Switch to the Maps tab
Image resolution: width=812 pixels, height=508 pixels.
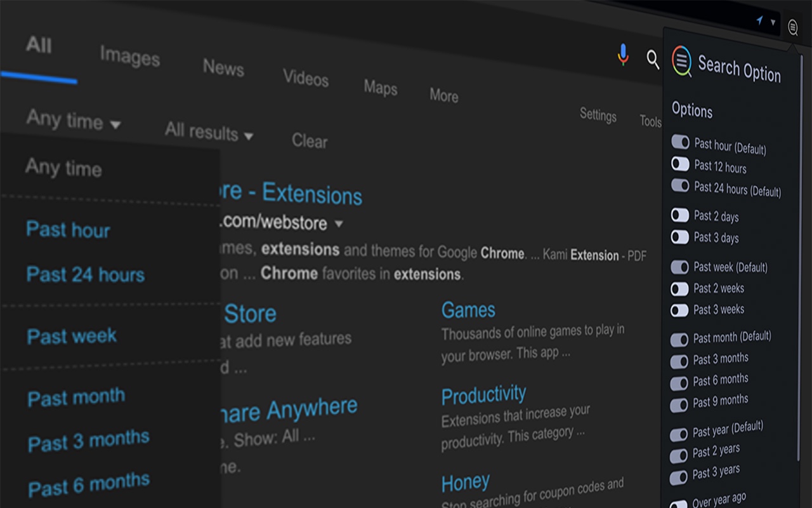(381, 87)
